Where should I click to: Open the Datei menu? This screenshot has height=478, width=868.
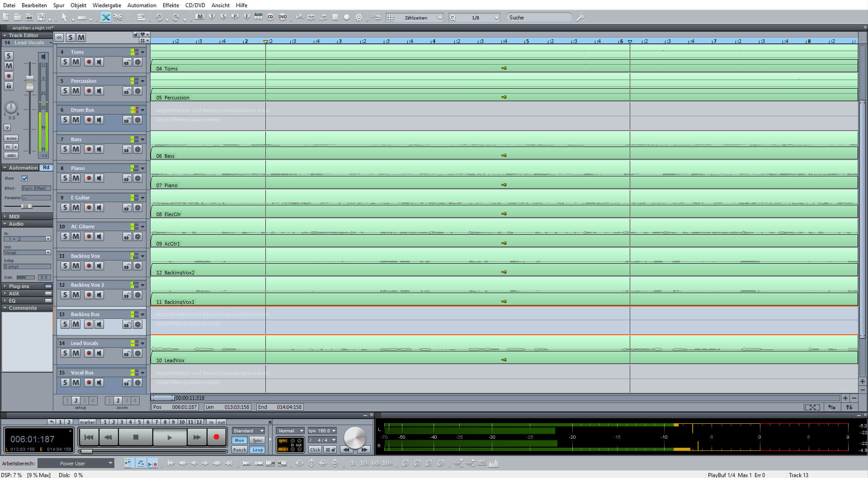[9, 5]
